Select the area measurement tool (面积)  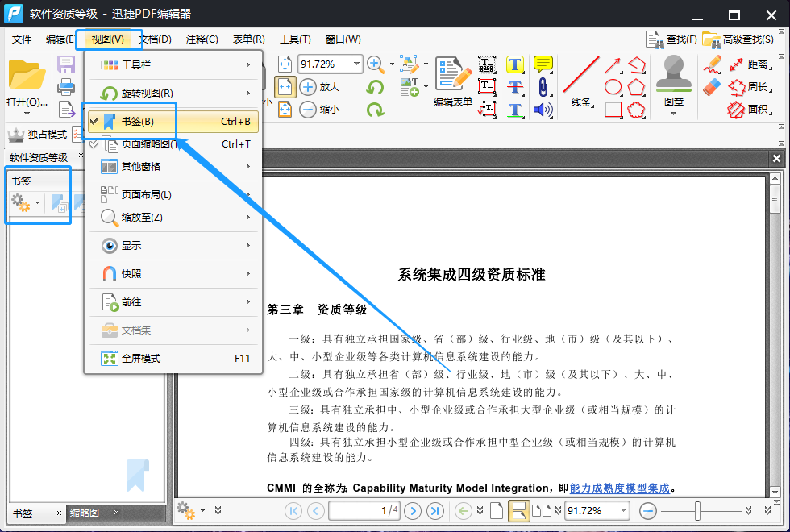coord(758,110)
